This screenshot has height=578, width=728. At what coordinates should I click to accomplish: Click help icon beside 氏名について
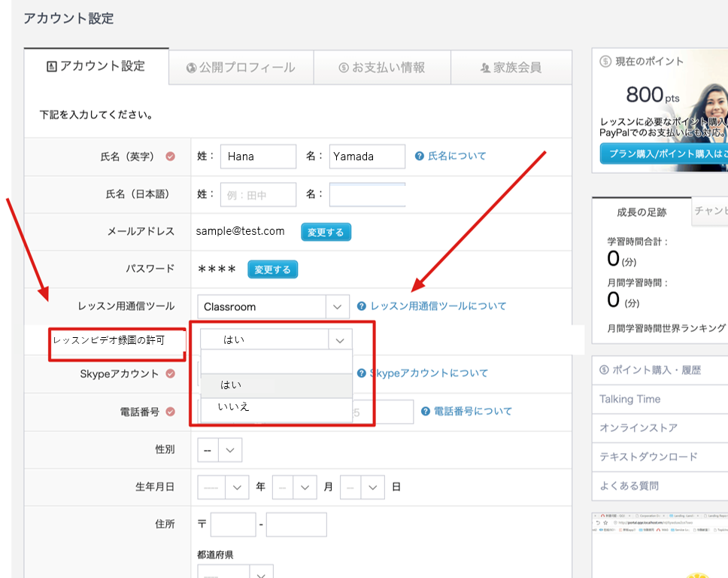420,157
